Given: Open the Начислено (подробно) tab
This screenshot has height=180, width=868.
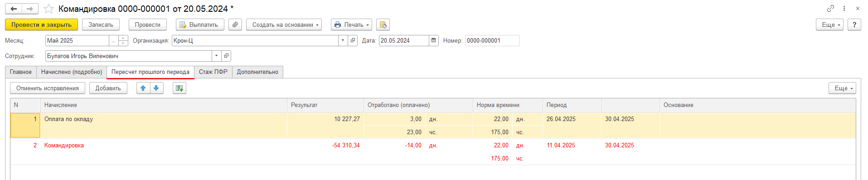Looking at the screenshot, I should (72, 72).
